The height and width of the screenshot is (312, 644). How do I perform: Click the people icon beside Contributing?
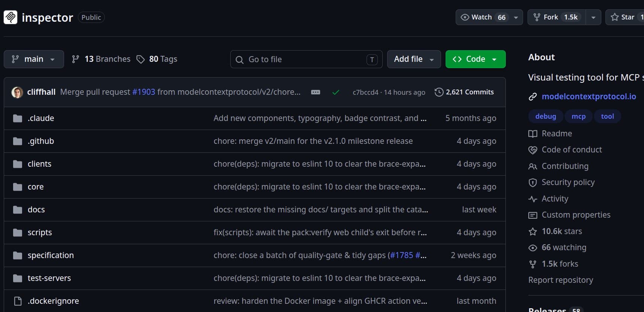(533, 166)
